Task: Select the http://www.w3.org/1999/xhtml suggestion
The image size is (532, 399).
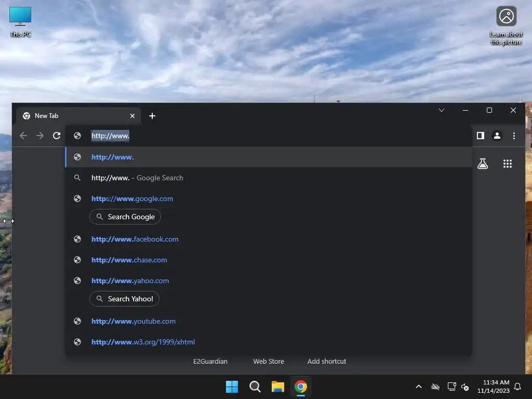Action: point(269,342)
